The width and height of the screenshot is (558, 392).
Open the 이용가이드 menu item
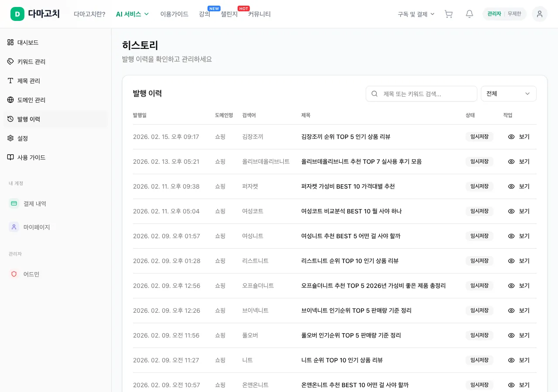coord(174,14)
